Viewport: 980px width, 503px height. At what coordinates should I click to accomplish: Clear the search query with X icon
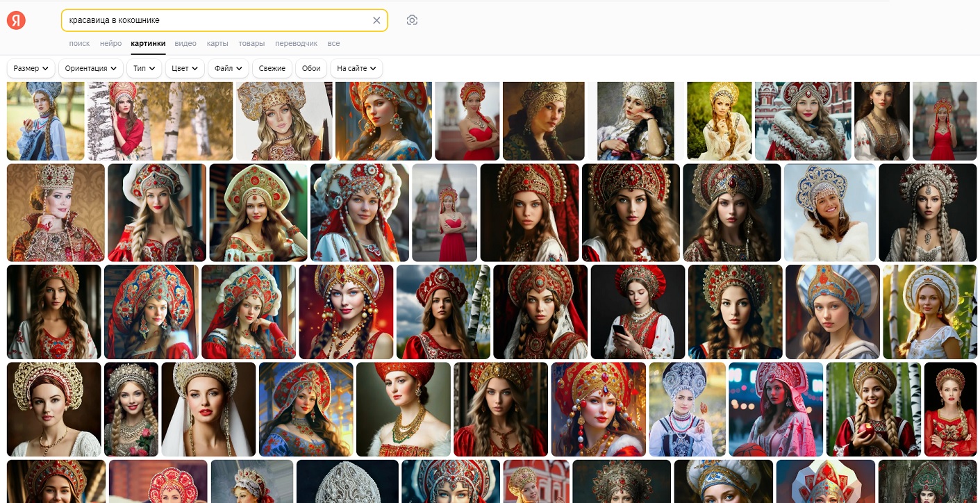coord(376,21)
